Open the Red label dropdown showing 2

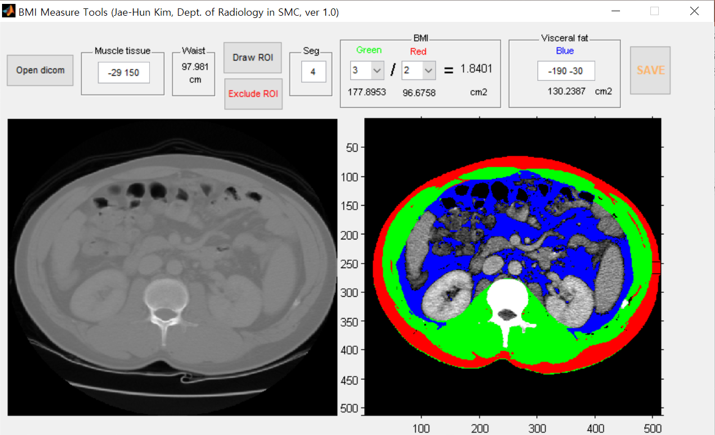(x=428, y=71)
